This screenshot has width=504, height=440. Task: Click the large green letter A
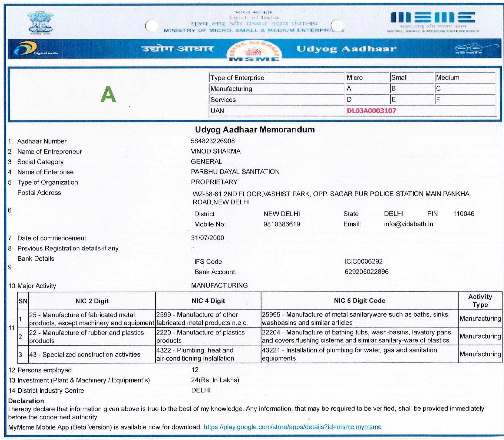(x=108, y=95)
